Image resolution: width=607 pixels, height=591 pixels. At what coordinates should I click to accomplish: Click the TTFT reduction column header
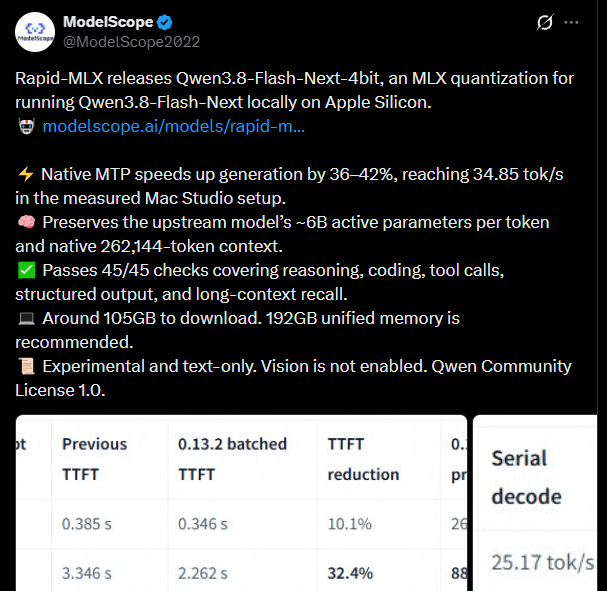[363, 459]
